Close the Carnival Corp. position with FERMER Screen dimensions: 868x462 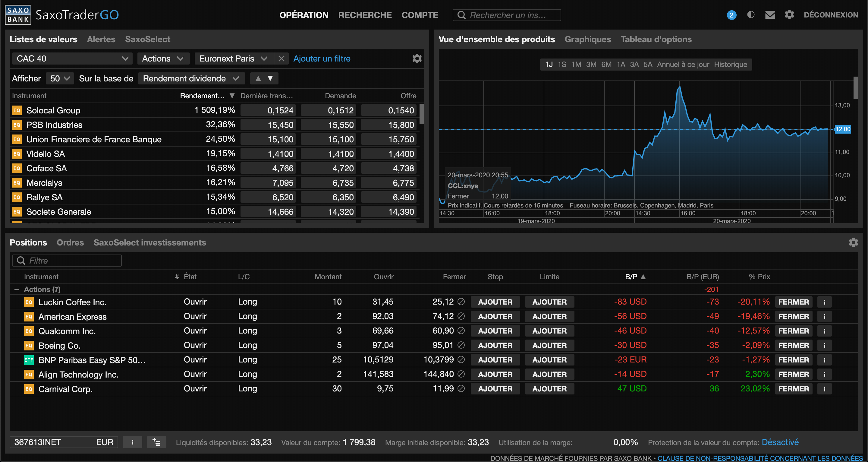tap(794, 389)
